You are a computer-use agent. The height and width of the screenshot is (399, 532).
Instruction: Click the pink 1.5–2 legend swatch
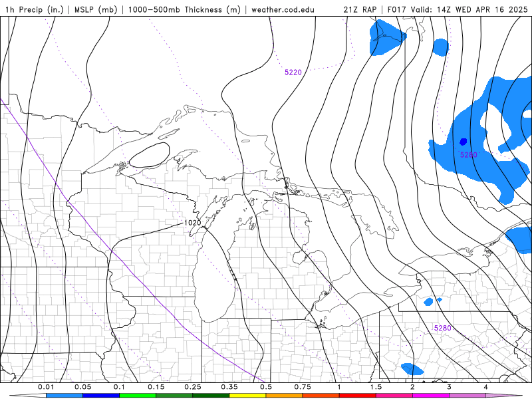click(394, 396)
